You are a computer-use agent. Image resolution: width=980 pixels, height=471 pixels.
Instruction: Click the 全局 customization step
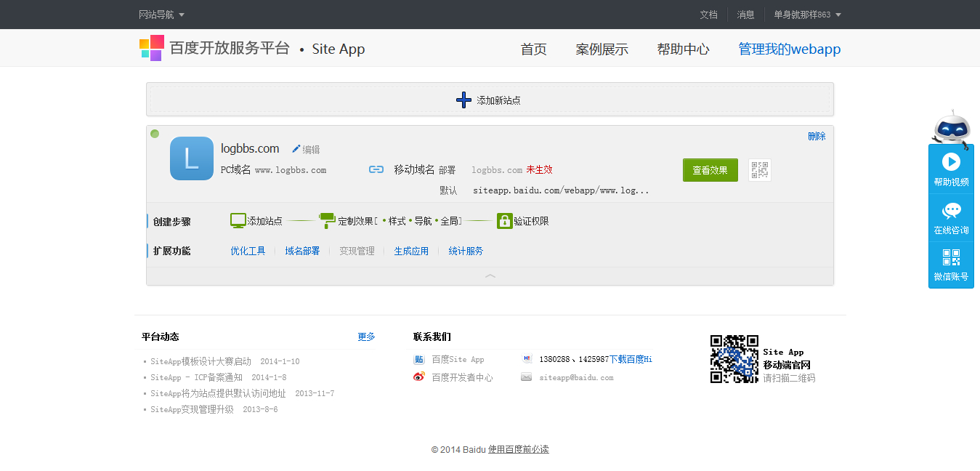449,221
